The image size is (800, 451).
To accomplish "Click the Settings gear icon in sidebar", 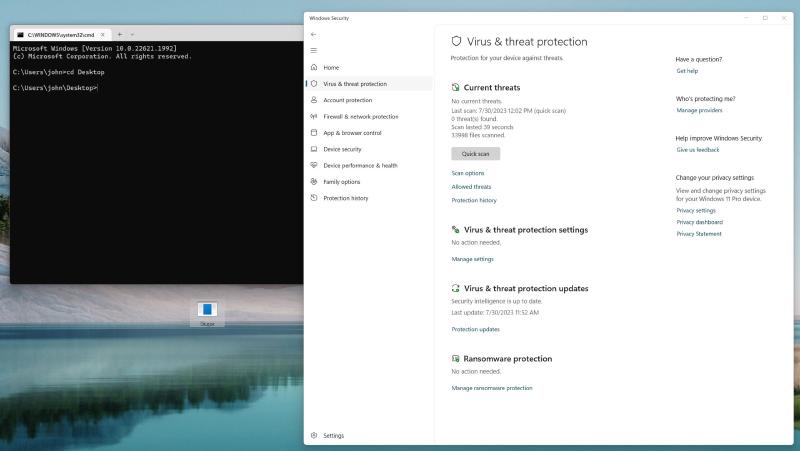I will (x=314, y=436).
